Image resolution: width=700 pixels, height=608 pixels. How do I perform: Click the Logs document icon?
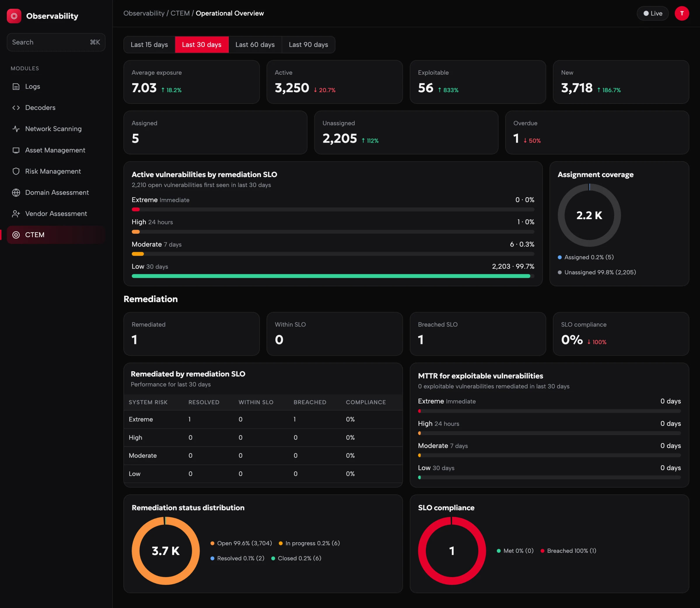(x=16, y=87)
